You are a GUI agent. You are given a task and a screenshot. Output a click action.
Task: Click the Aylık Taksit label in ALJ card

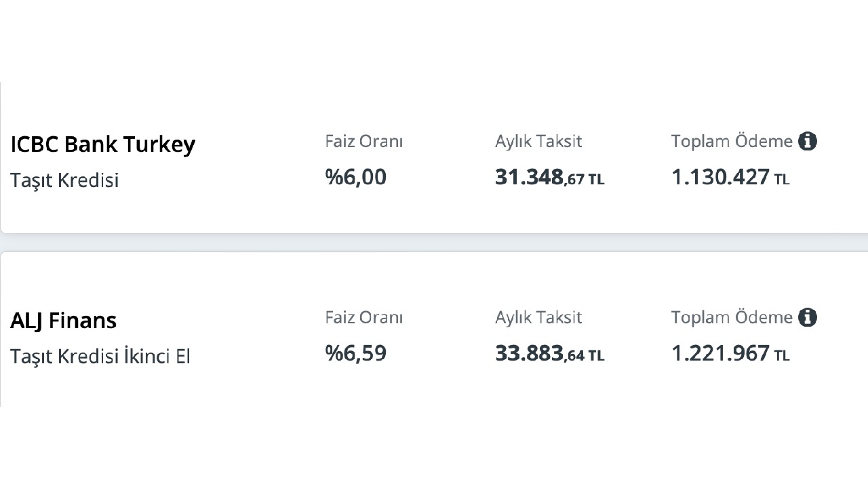538,318
